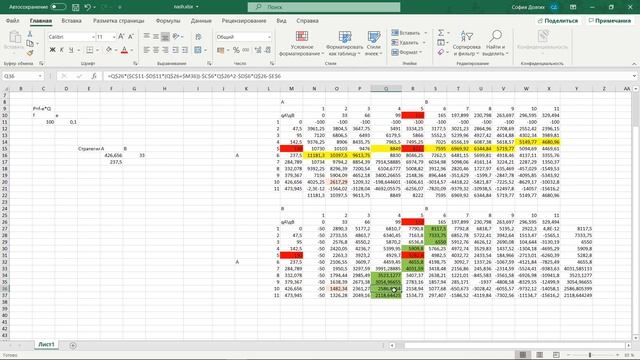
Task: Open Форматировать как таблицу menu
Action: click(344, 43)
